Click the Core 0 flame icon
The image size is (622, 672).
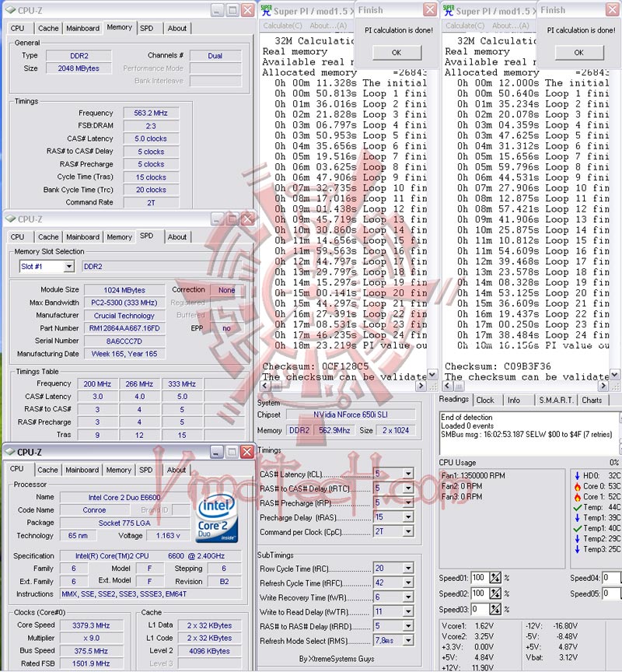577,486
